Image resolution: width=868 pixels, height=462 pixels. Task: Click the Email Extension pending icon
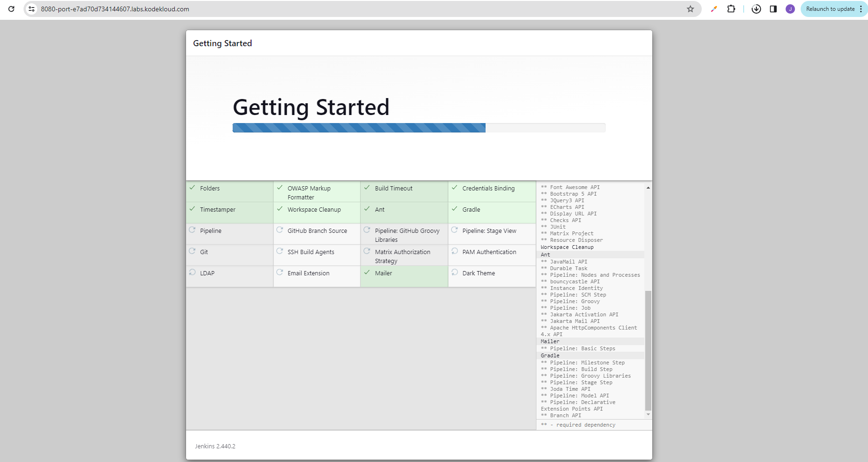tap(280, 272)
